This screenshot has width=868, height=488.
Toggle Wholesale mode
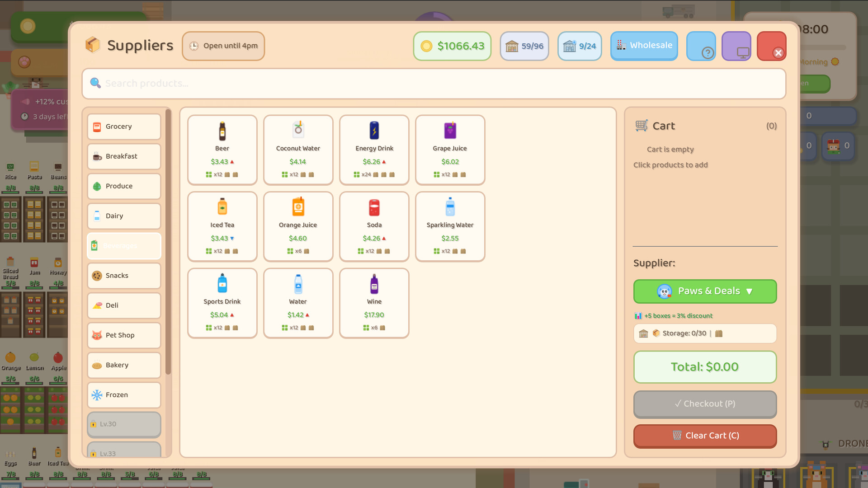pyautogui.click(x=644, y=46)
